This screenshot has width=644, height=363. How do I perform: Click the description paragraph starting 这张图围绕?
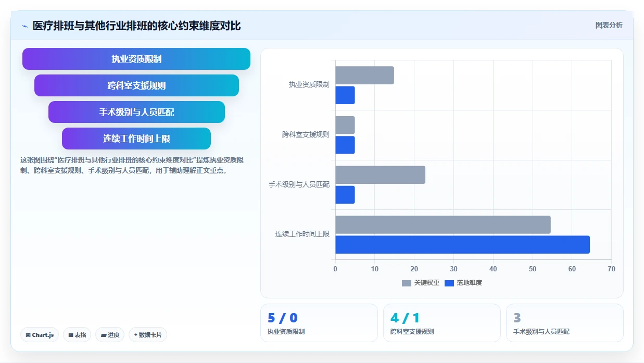(x=132, y=165)
